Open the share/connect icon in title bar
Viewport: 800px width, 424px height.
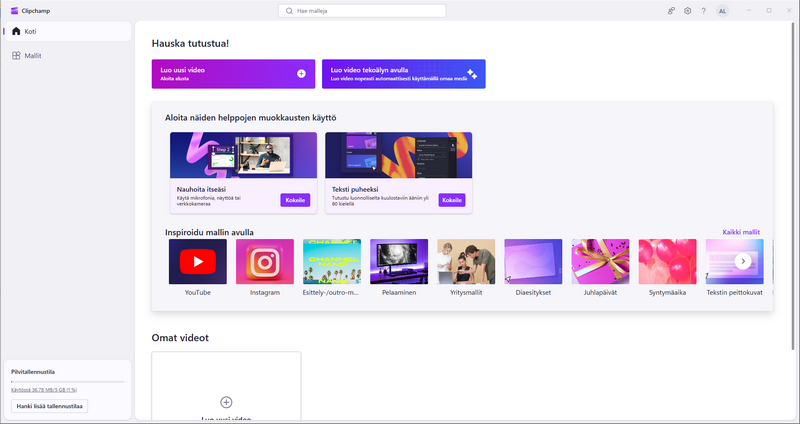[671, 11]
